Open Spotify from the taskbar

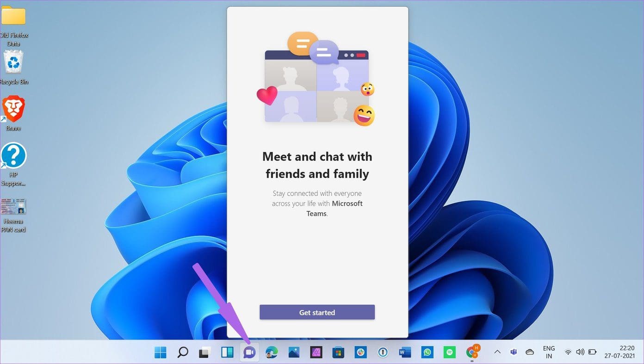click(x=449, y=352)
